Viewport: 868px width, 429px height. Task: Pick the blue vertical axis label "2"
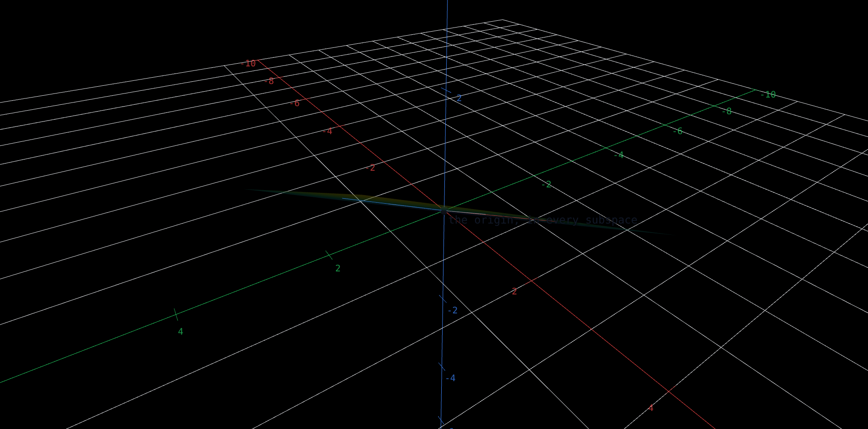459,98
